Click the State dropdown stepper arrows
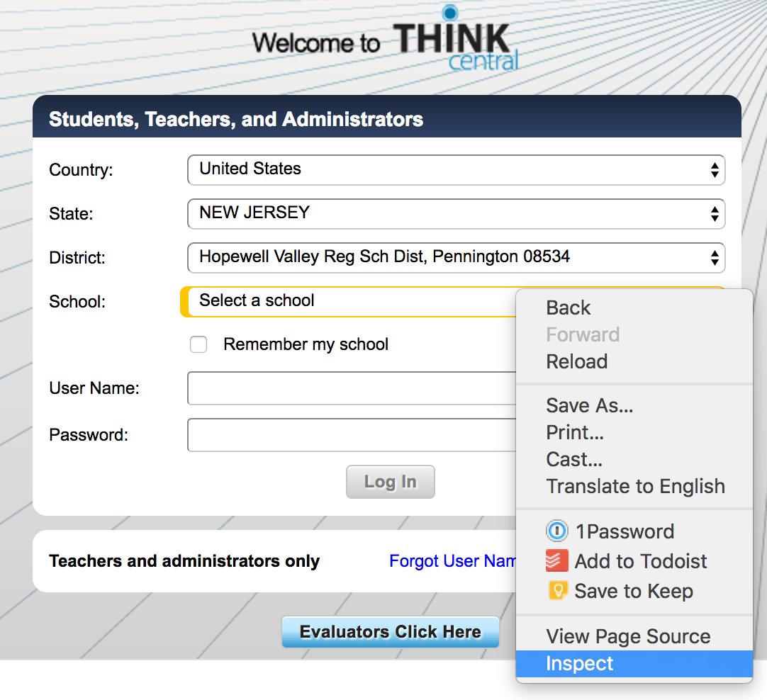The image size is (767, 700). pyautogui.click(x=714, y=214)
